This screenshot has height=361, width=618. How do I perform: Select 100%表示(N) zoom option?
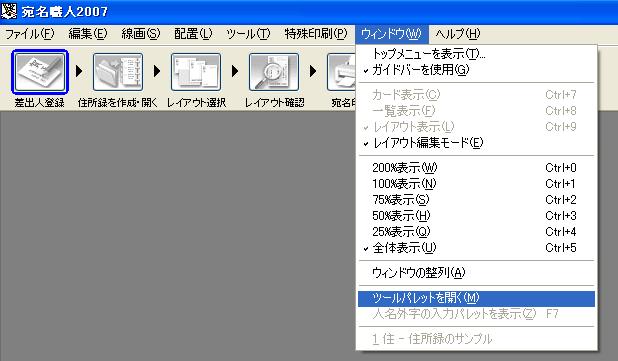pyautogui.click(x=476, y=184)
